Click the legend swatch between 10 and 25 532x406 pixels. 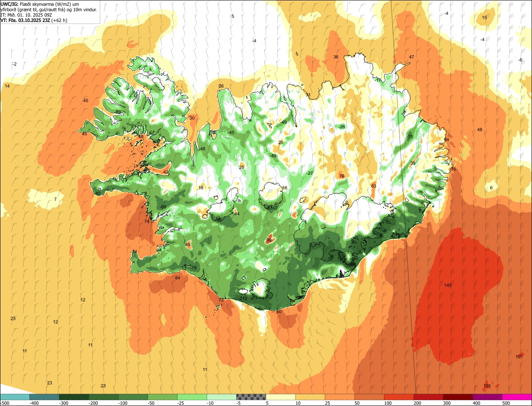coord(310,397)
